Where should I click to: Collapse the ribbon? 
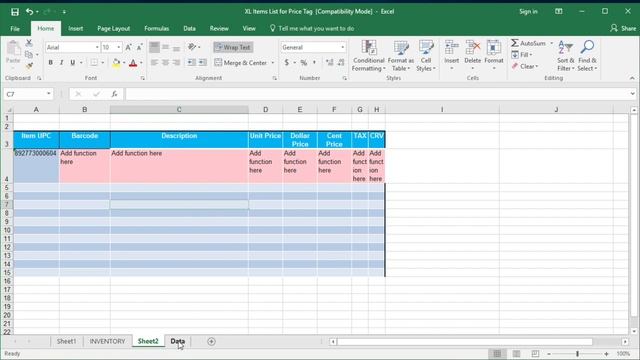(x=632, y=78)
